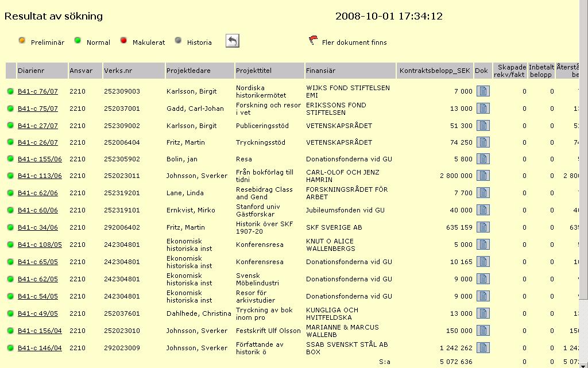This screenshot has height=368, width=588.
Task: Click the Kontraktsbelopp_SEK column header
Action: [x=435, y=71]
